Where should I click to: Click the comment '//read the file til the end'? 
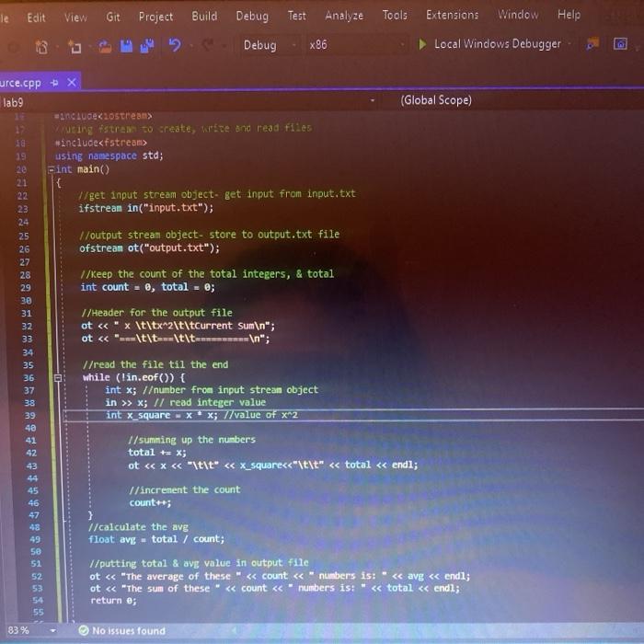155,364
